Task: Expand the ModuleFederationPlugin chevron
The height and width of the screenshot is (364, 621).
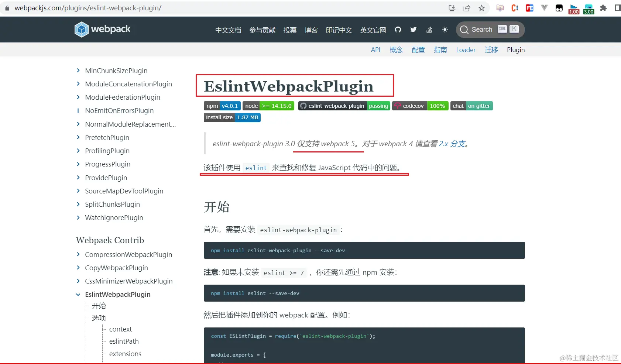Action: click(x=78, y=97)
